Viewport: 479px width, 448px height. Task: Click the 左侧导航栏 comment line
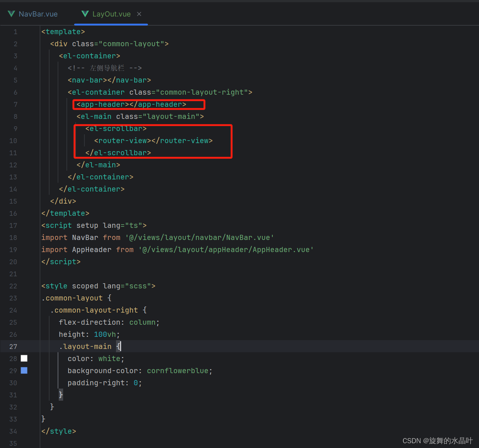pos(105,68)
